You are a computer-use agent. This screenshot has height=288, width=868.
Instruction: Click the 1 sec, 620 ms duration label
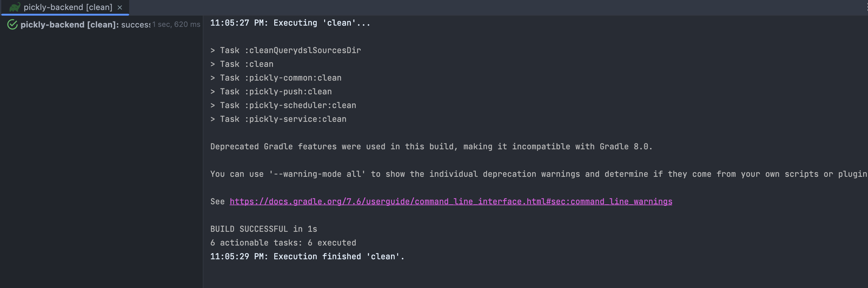176,24
